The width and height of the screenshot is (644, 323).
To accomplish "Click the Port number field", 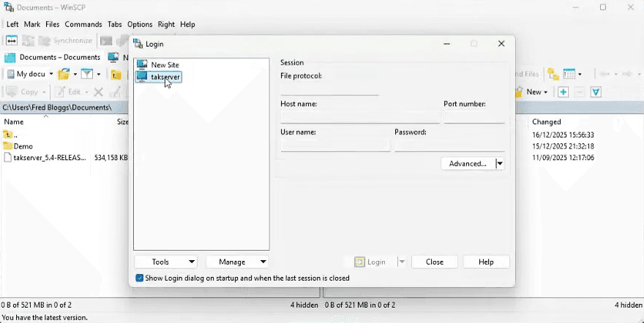I will 474,117.
